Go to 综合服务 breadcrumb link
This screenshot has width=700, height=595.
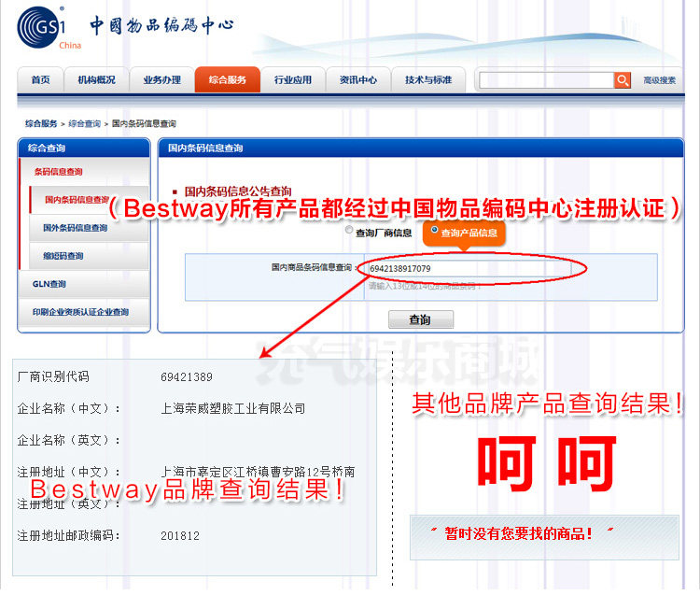click(x=41, y=123)
